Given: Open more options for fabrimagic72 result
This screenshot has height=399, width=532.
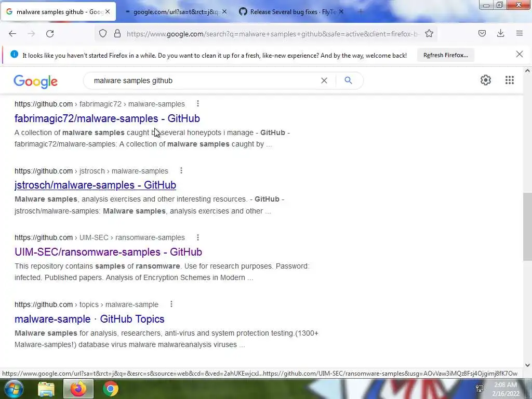Looking at the screenshot, I should tap(198, 103).
